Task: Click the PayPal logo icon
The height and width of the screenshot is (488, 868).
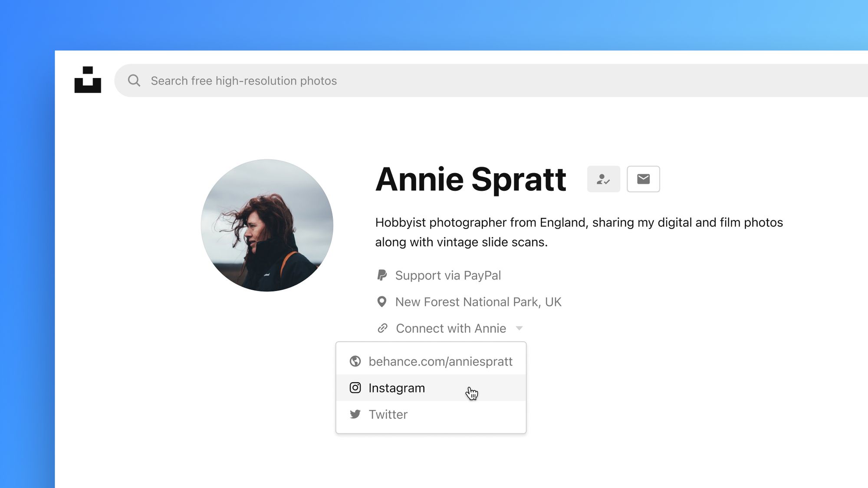Action: (382, 275)
